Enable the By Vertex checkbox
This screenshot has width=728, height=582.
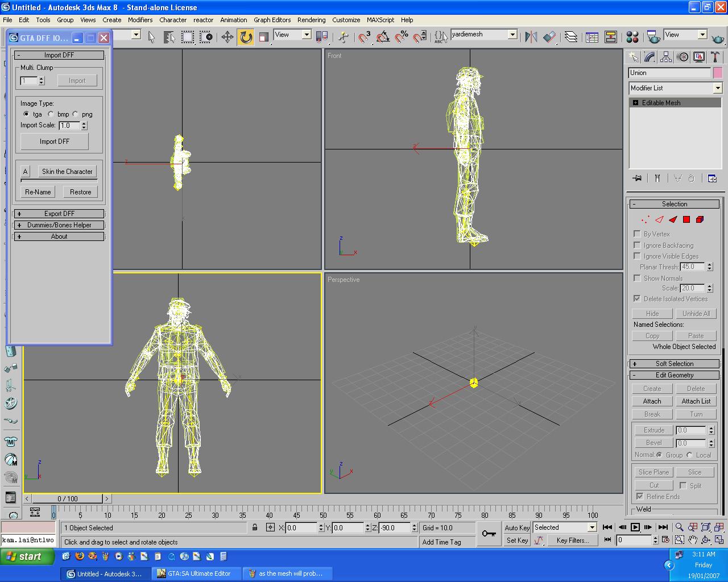pos(637,234)
